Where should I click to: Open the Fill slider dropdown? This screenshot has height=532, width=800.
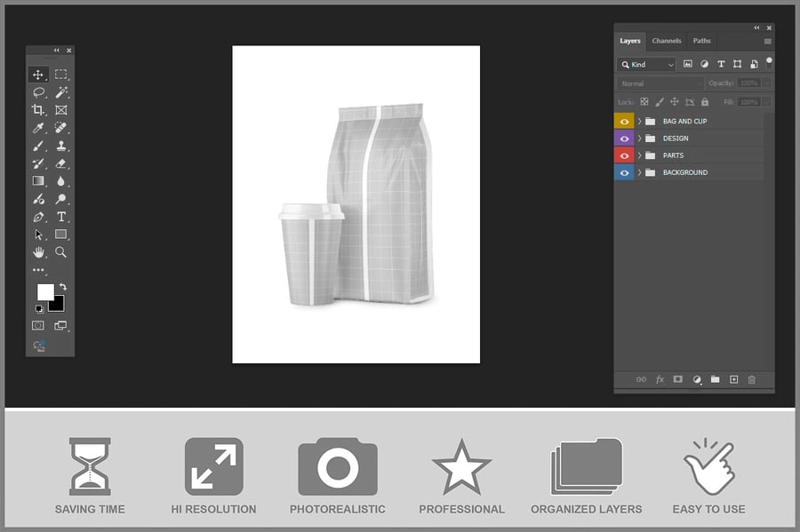coord(766,102)
